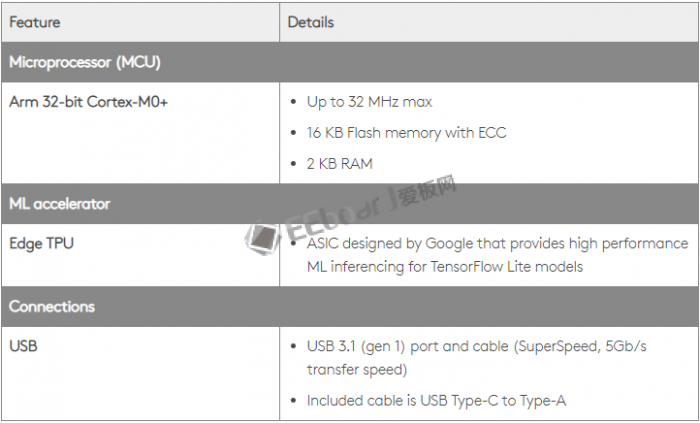Select the Microprocessor (MCU) section heading
The width and height of the screenshot is (700, 423).
coord(85,62)
